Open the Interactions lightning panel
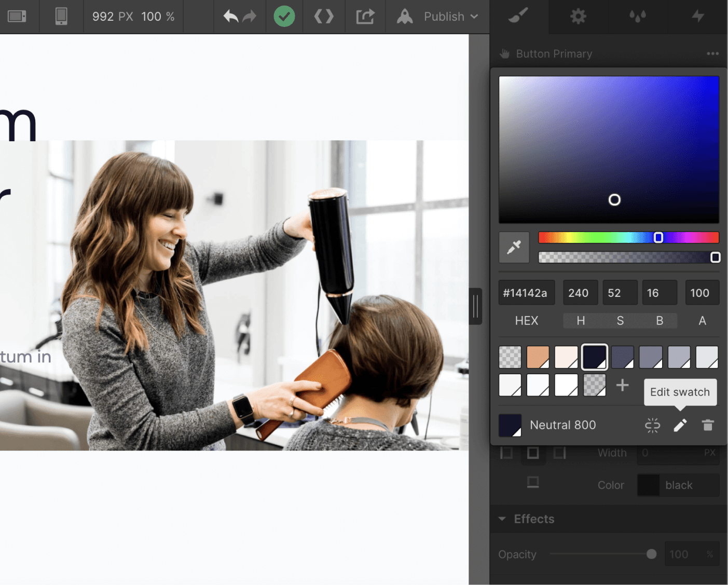 [x=697, y=16]
